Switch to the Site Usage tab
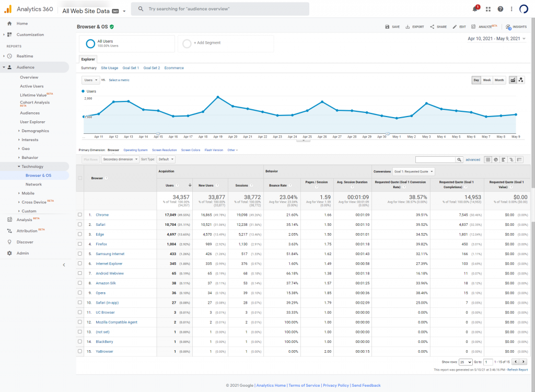This screenshot has width=535, height=392. (x=109, y=68)
